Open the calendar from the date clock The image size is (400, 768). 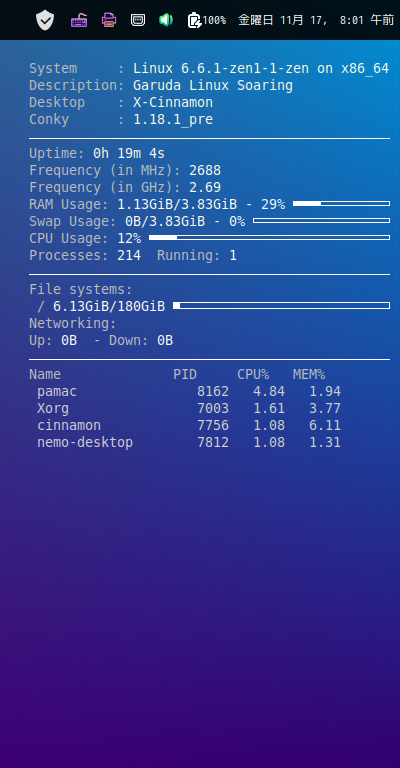[316, 20]
